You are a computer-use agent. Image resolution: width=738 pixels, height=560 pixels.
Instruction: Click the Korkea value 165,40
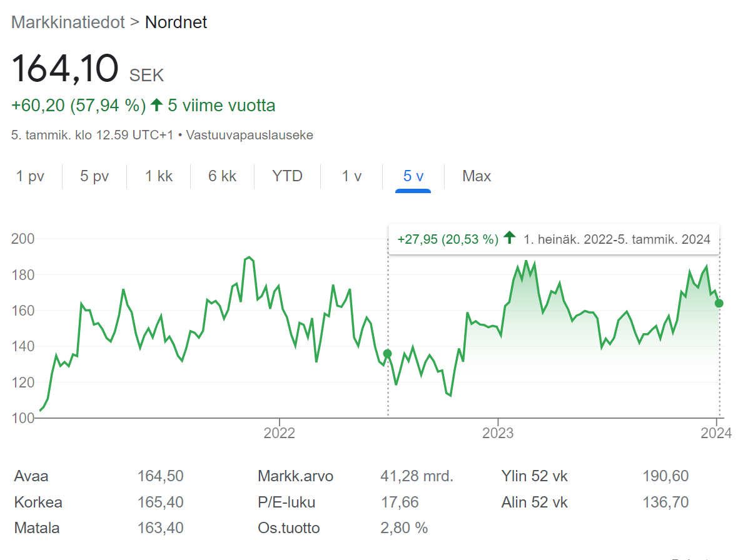tap(160, 502)
